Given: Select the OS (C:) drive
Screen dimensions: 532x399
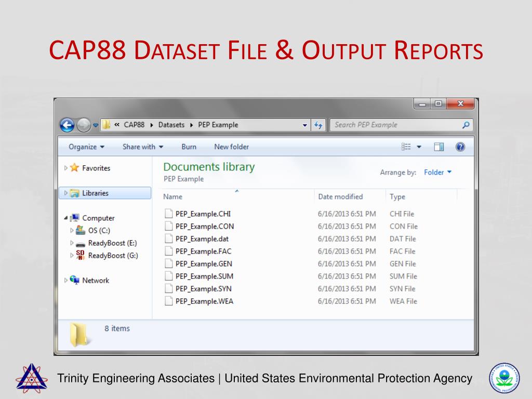Looking at the screenshot, I should coord(99,231).
